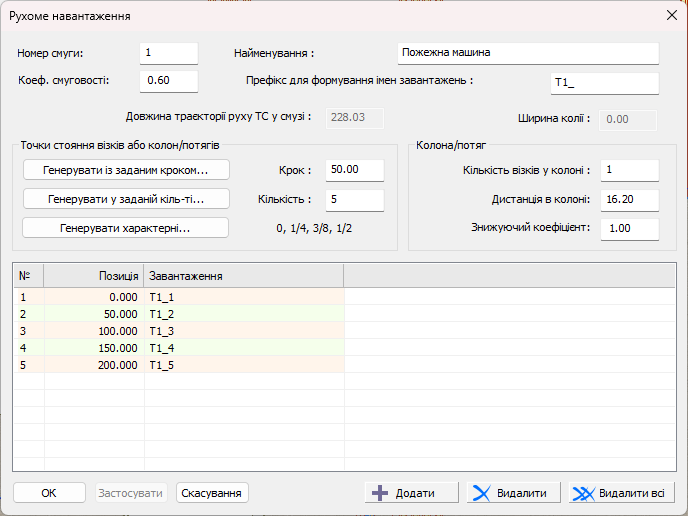Click the Номер смуги input field
The height and width of the screenshot is (516, 688).
click(x=168, y=53)
